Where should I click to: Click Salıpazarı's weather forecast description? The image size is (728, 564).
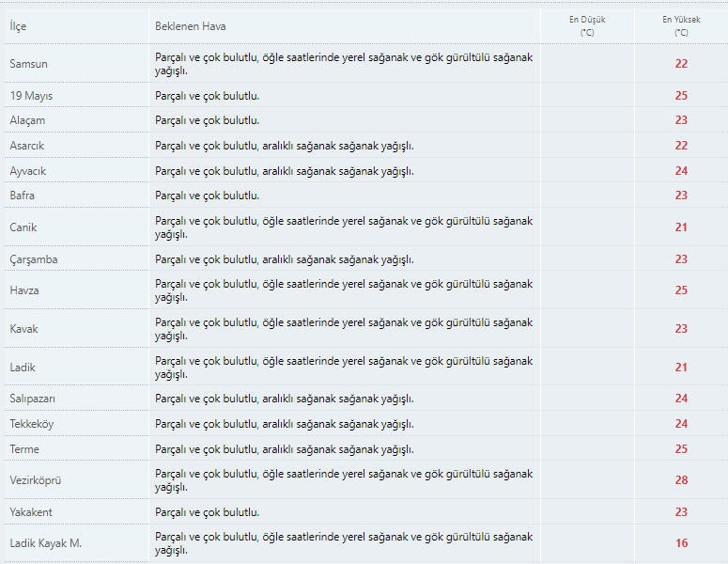pyautogui.click(x=284, y=399)
